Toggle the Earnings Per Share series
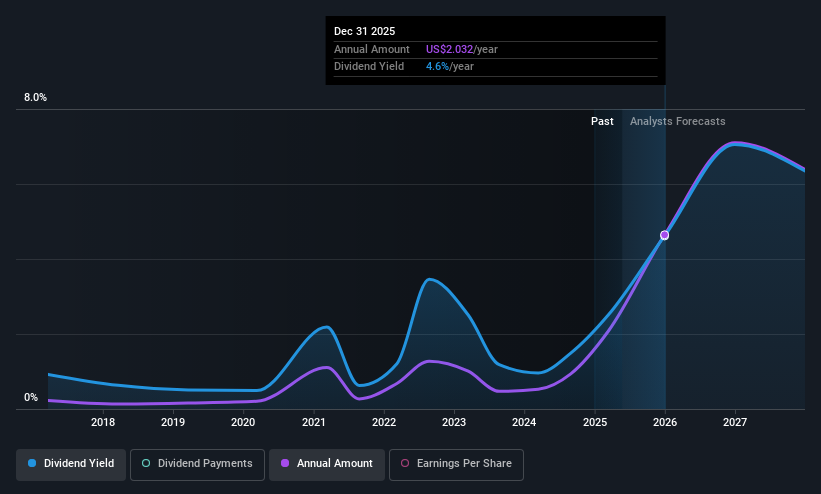This screenshot has width=821, height=494. point(456,464)
